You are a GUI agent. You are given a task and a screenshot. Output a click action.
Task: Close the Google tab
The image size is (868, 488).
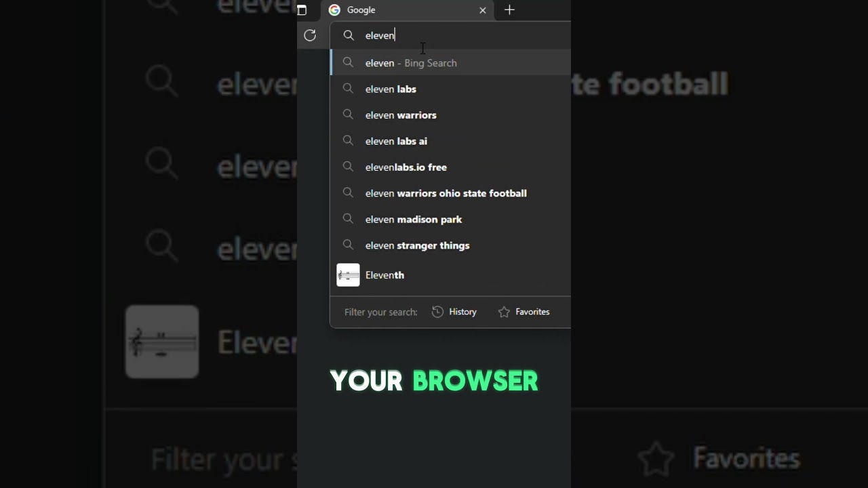pos(483,10)
